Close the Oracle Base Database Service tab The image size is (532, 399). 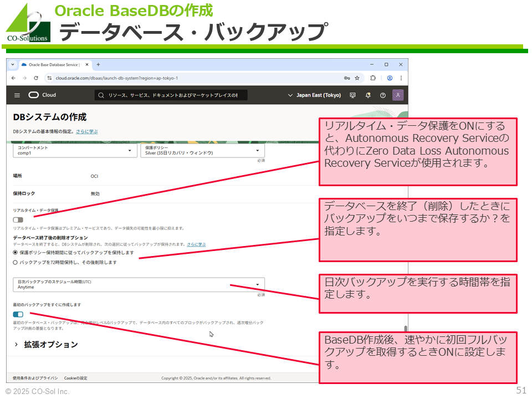click(87, 64)
